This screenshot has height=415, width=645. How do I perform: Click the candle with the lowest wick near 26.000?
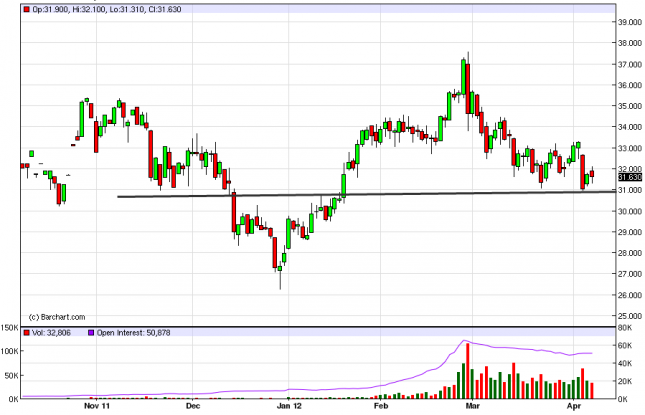(280, 269)
